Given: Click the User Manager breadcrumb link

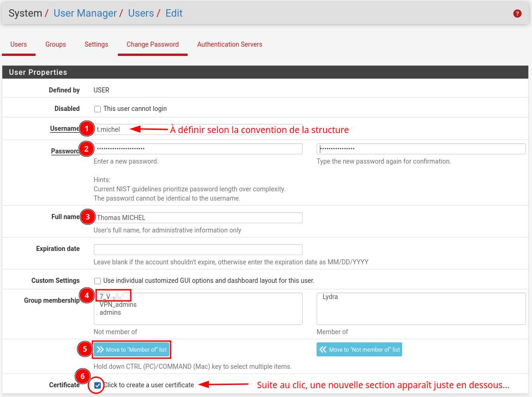Looking at the screenshot, I should (x=85, y=13).
